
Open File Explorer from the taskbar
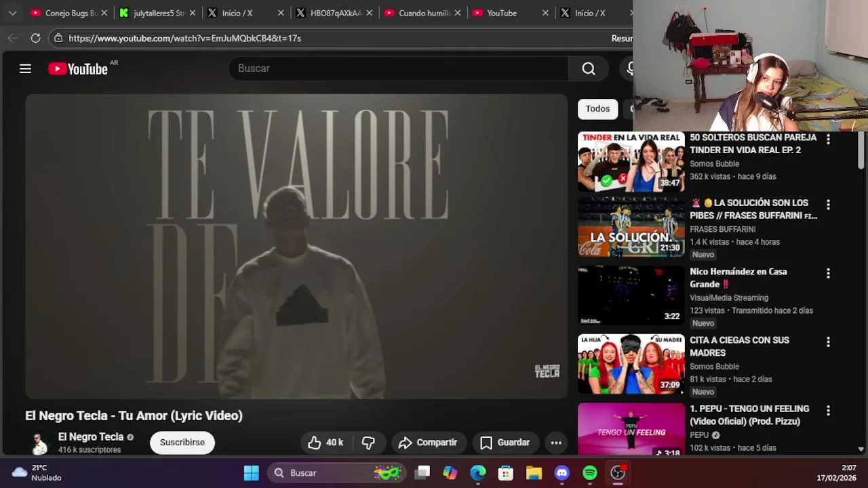coord(534,472)
